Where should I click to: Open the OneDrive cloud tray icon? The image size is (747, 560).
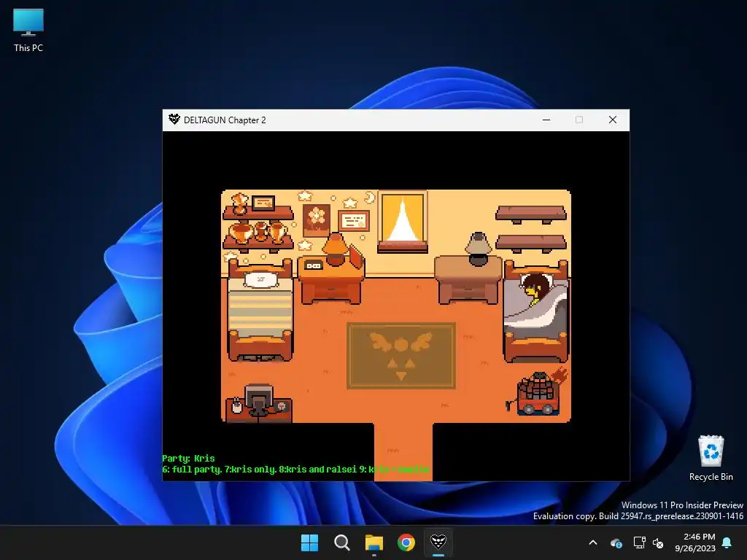(616, 542)
